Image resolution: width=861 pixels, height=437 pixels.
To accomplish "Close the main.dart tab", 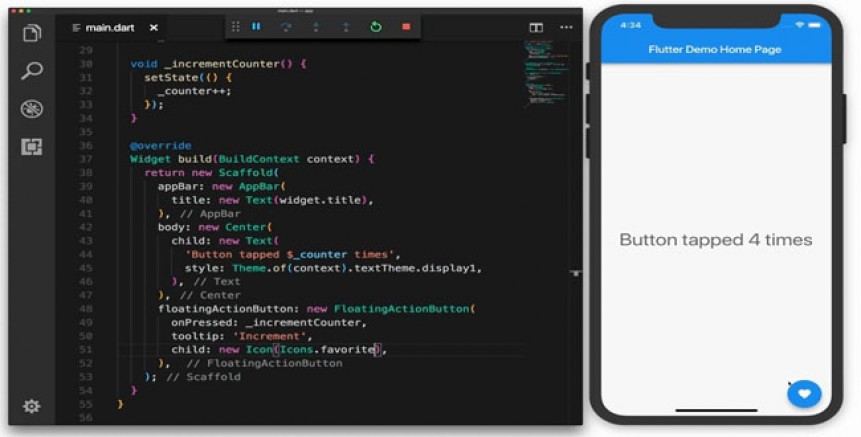I will pos(154,27).
